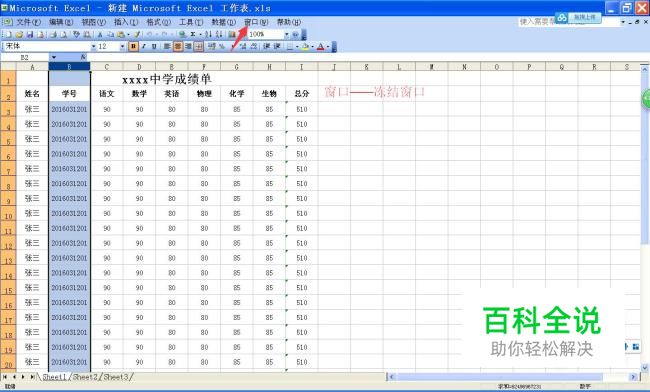Open the 文件 (File) menu
This screenshot has height=392, width=650.
pyautogui.click(x=28, y=22)
